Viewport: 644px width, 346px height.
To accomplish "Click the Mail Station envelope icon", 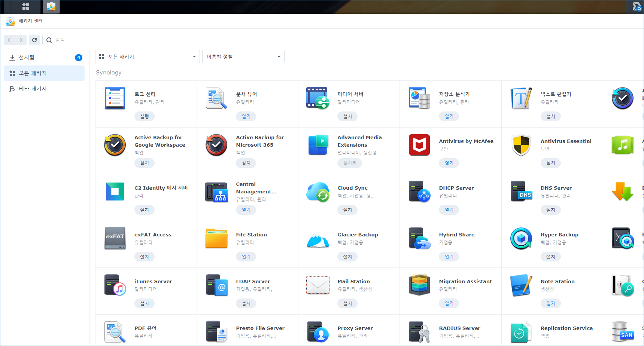I will (x=318, y=285).
